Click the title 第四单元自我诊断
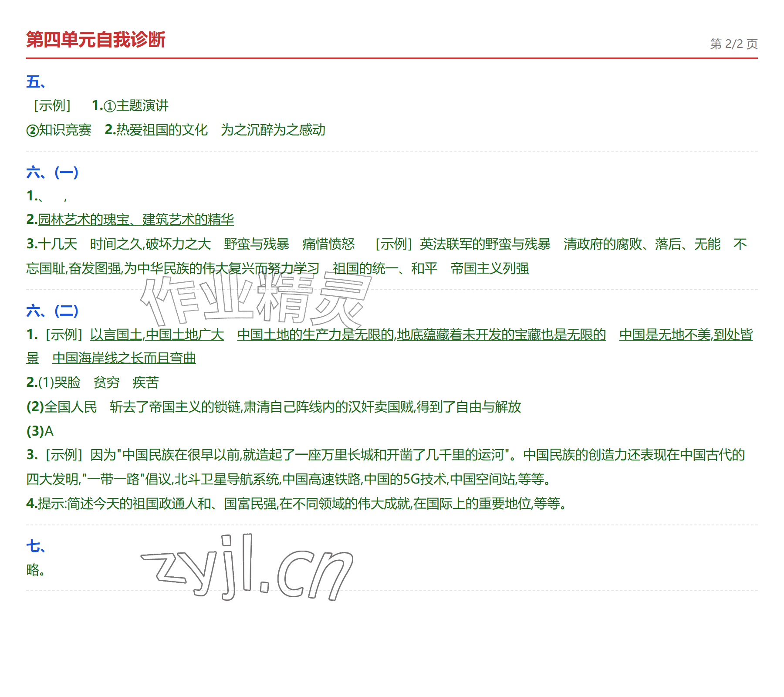 [95, 40]
